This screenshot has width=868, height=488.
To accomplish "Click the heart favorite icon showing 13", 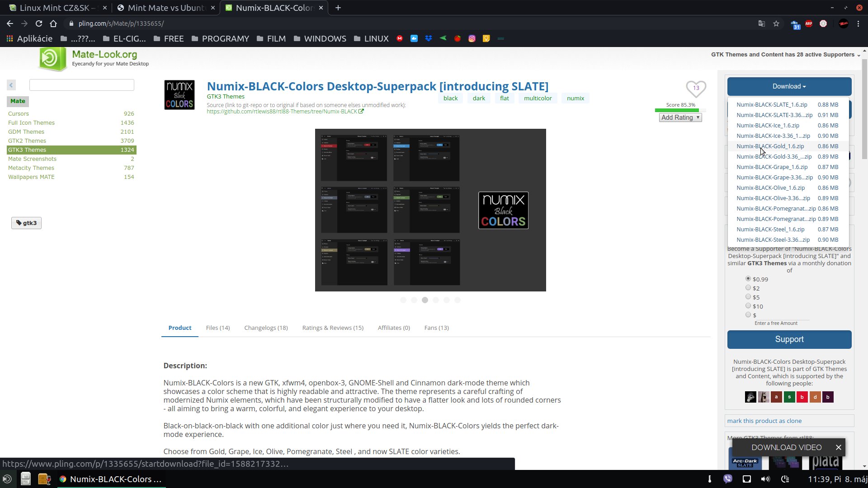I will [696, 88].
